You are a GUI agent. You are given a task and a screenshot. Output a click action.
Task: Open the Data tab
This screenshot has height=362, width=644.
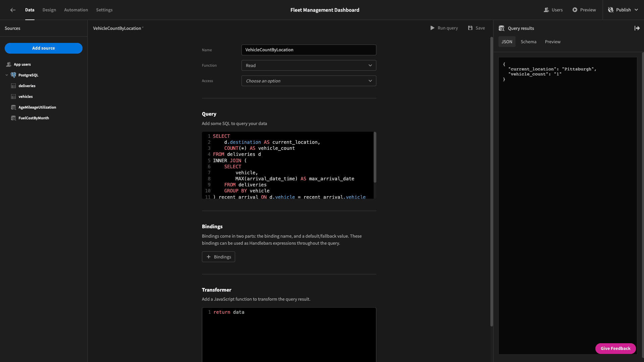pyautogui.click(x=30, y=10)
